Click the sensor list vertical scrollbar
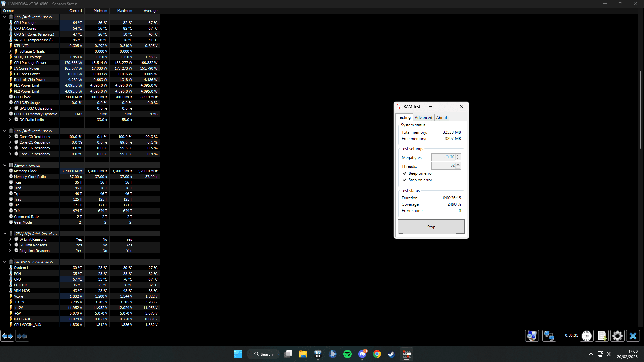The height and width of the screenshot is (362, 644). click(x=641, y=110)
